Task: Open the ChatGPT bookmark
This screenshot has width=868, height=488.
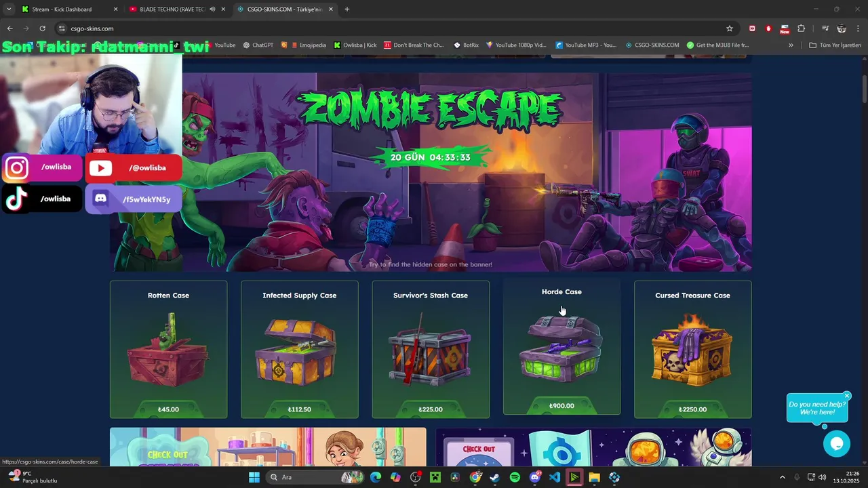Action: click(x=258, y=45)
